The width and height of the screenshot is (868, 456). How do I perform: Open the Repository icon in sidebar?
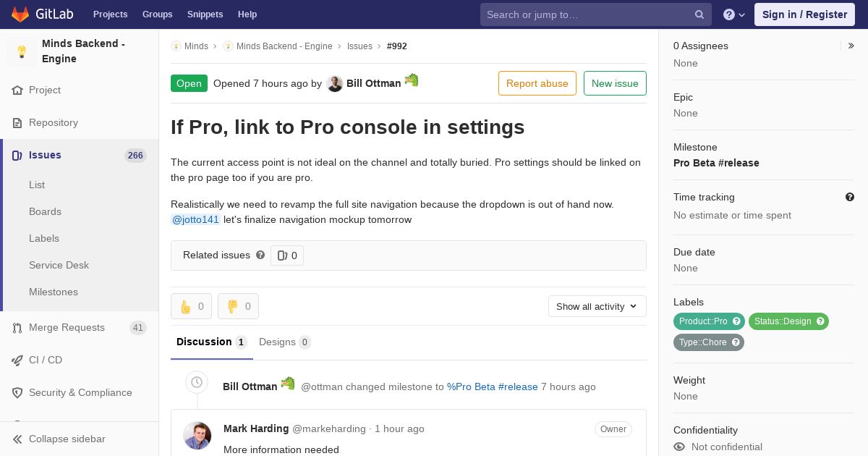[x=17, y=123]
